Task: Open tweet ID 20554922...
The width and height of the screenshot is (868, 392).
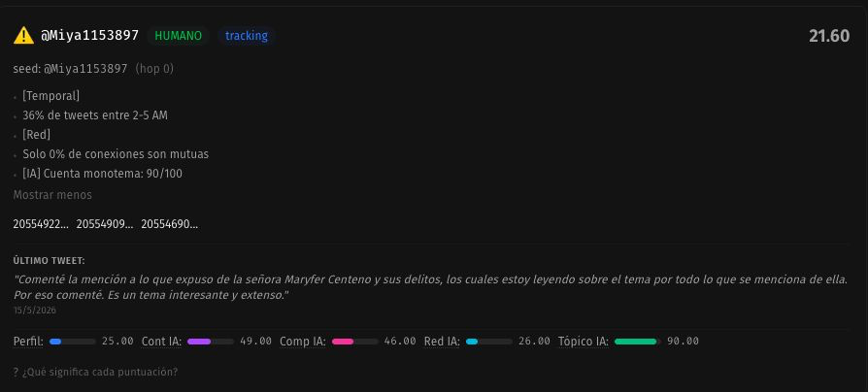Action: click(x=41, y=224)
